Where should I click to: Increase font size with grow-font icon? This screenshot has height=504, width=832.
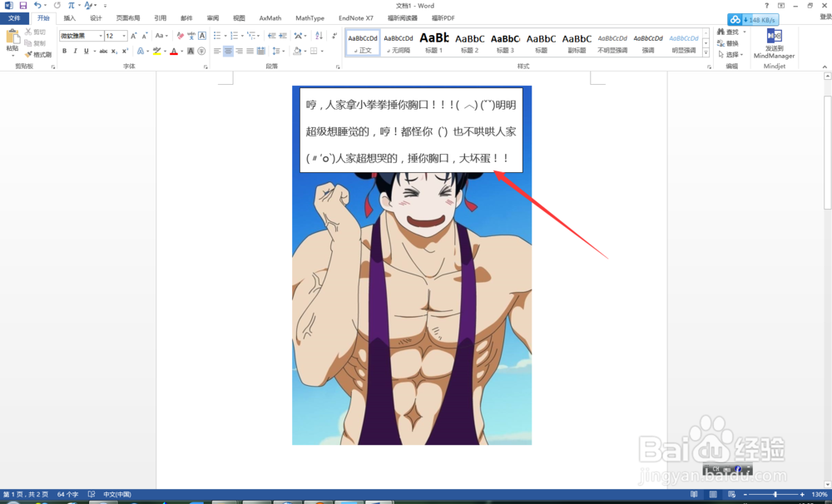tap(134, 36)
